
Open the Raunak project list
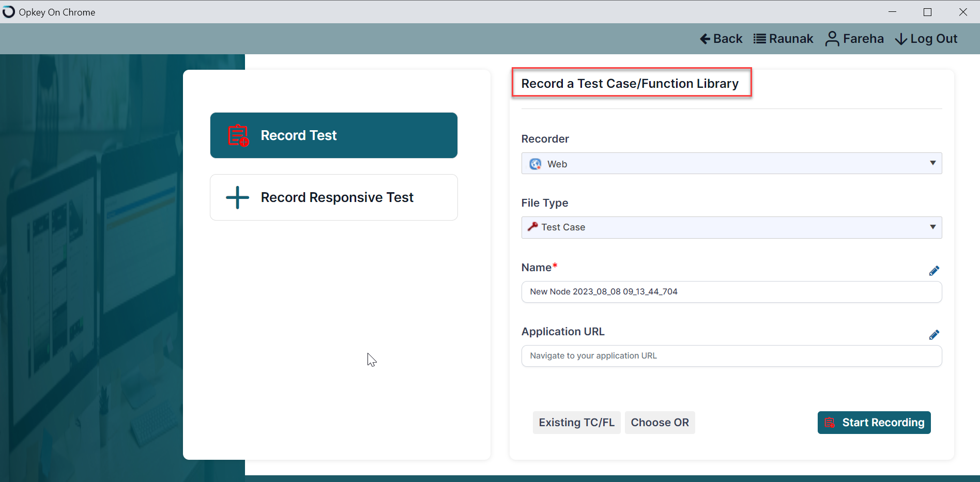pos(783,39)
